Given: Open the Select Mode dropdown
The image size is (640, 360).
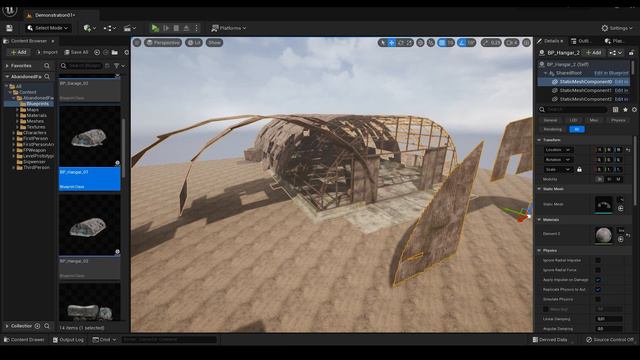Looking at the screenshot, I should pyautogui.click(x=48, y=28).
